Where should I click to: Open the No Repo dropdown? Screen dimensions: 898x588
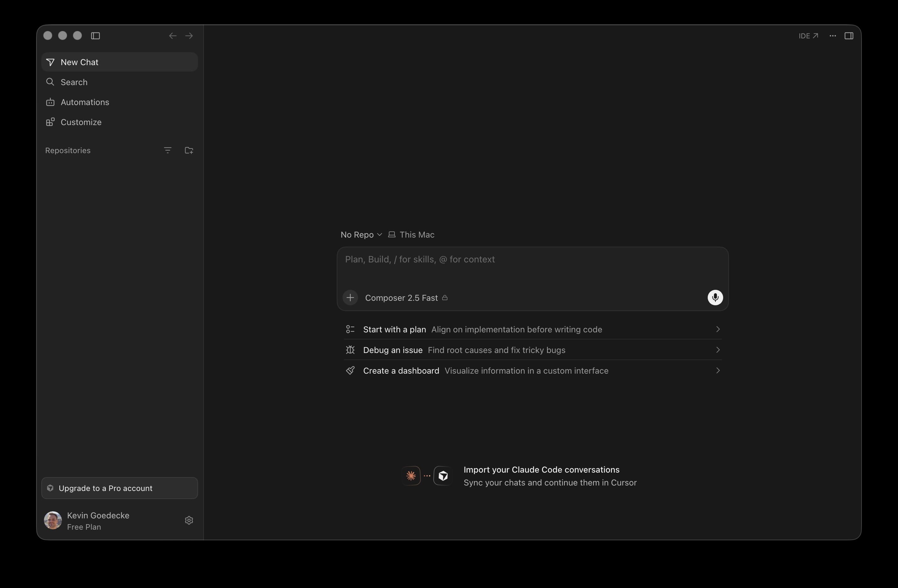(361, 235)
